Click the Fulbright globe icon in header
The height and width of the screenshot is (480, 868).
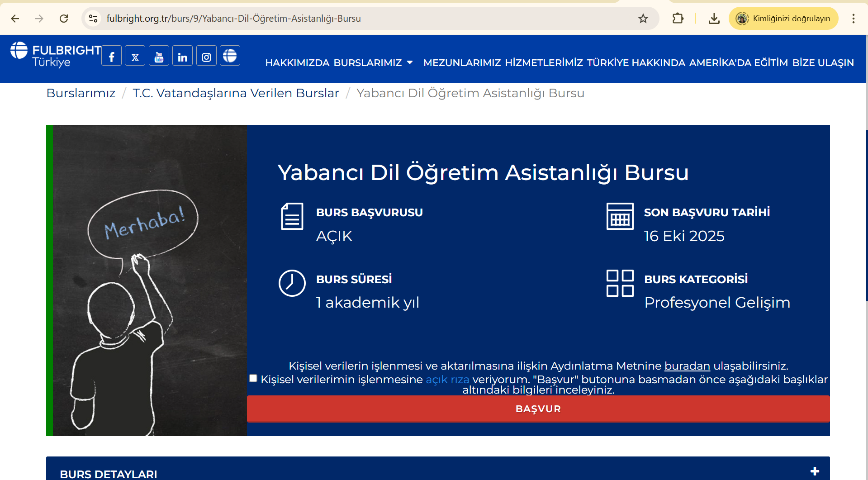coord(230,56)
